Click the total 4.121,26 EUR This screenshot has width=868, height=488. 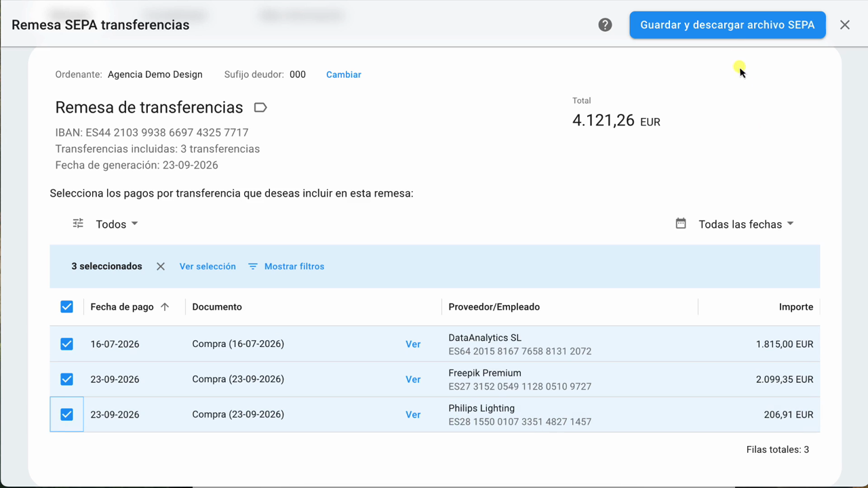click(x=616, y=121)
